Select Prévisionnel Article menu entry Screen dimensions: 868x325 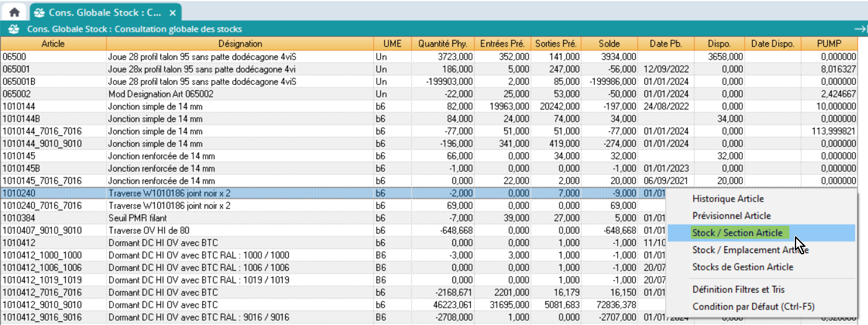tap(731, 216)
